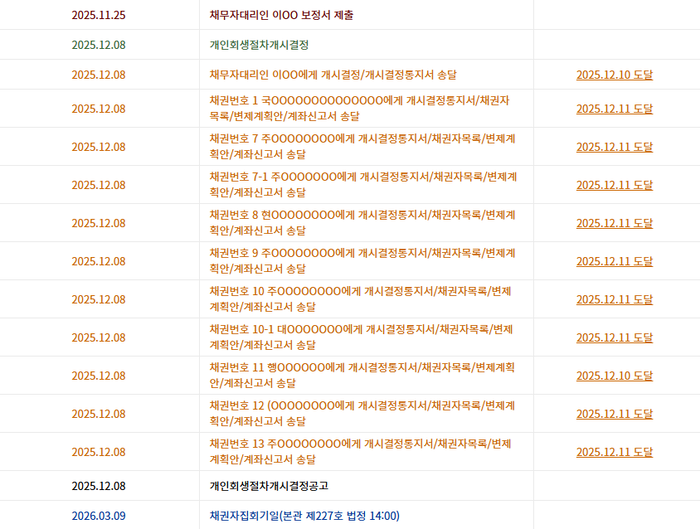
Task: Select the 채권번호 12 송달 description text
Action: [362, 414]
